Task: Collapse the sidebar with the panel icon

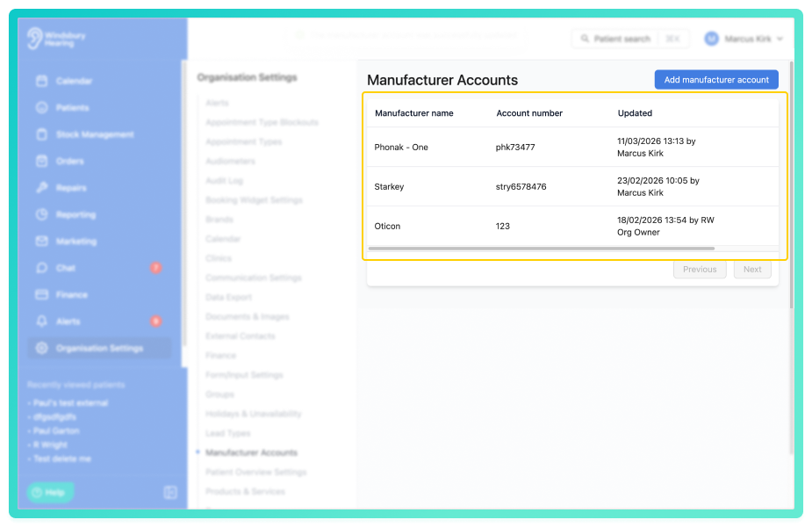Action: [x=170, y=492]
